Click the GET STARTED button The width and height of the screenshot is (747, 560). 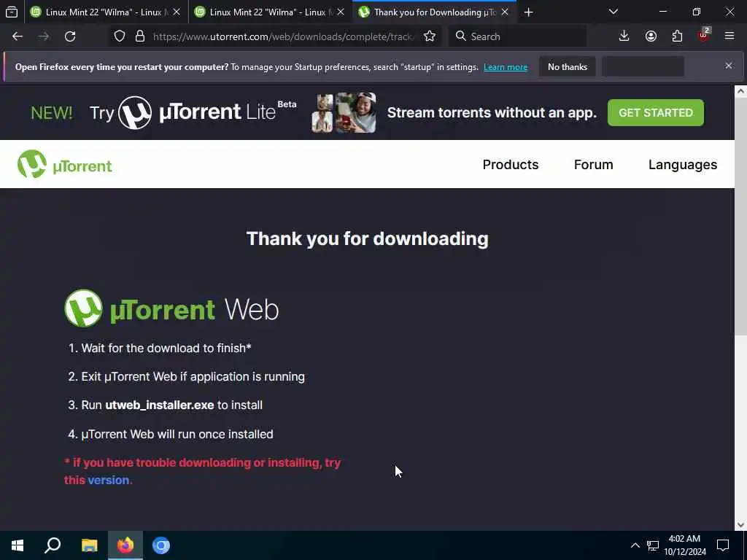pyautogui.click(x=656, y=113)
